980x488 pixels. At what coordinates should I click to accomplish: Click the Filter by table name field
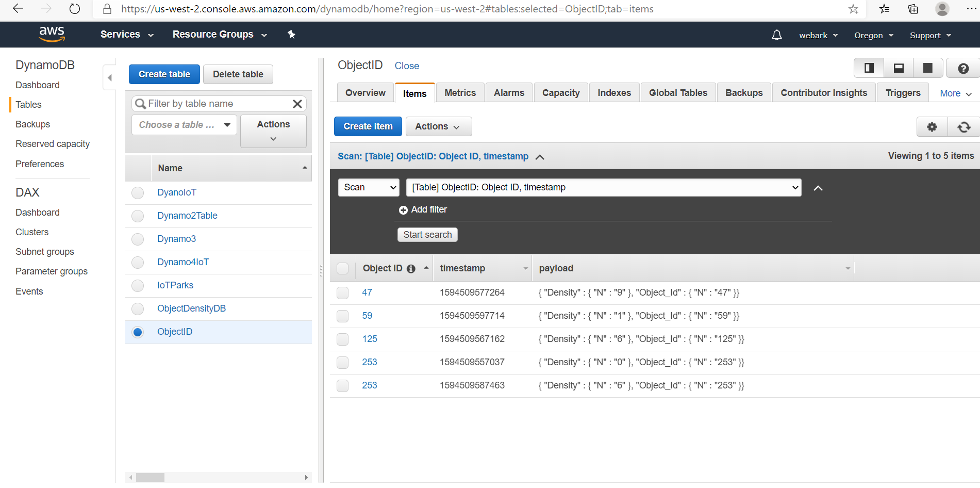coord(219,104)
